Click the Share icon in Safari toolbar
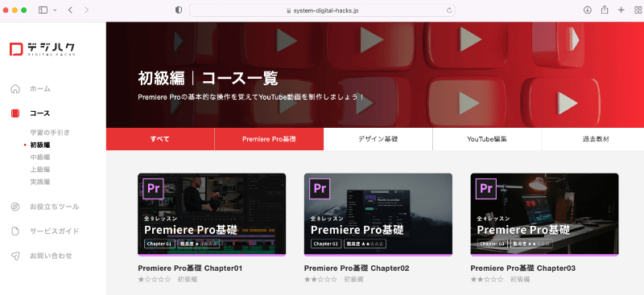644x295 pixels. click(x=605, y=10)
